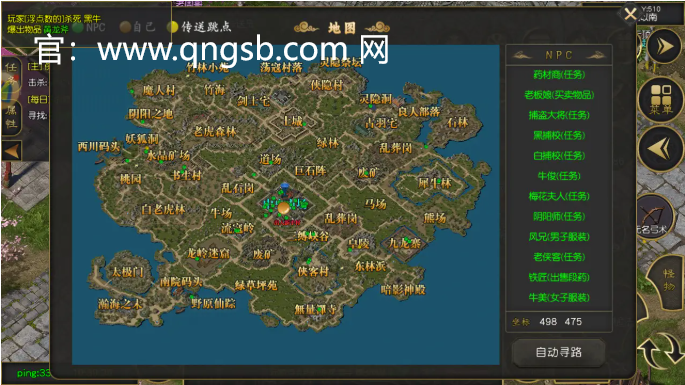Image resolution: width=685 pixels, height=385 pixels.
Task: Click 桃园 location on map
Action: tap(130, 179)
